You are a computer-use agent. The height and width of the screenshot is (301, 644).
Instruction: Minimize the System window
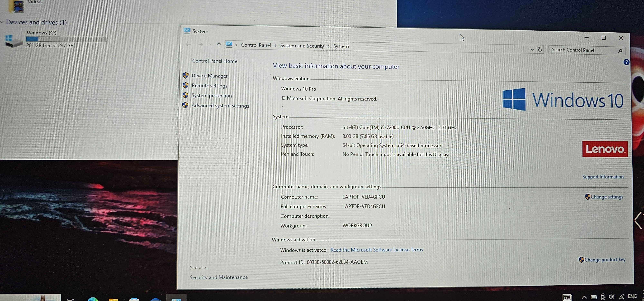pyautogui.click(x=587, y=38)
